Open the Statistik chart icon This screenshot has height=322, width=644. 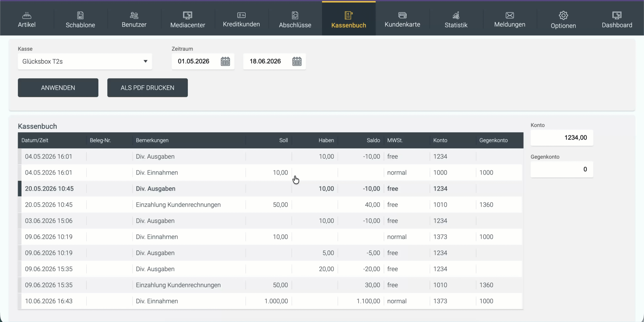[x=456, y=15]
